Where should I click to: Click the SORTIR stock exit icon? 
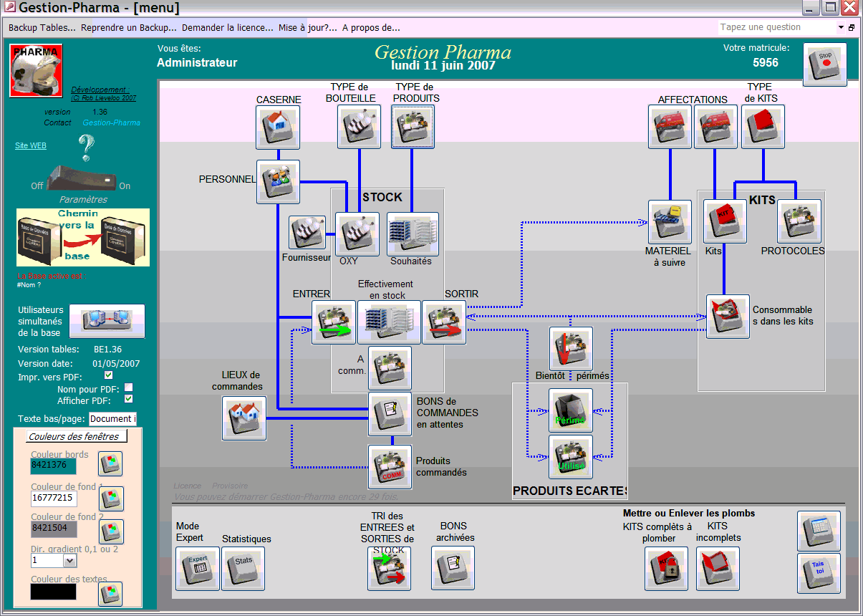(444, 322)
